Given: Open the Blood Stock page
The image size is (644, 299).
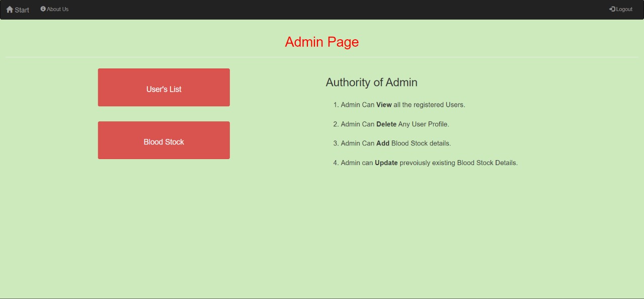Looking at the screenshot, I should point(164,140).
